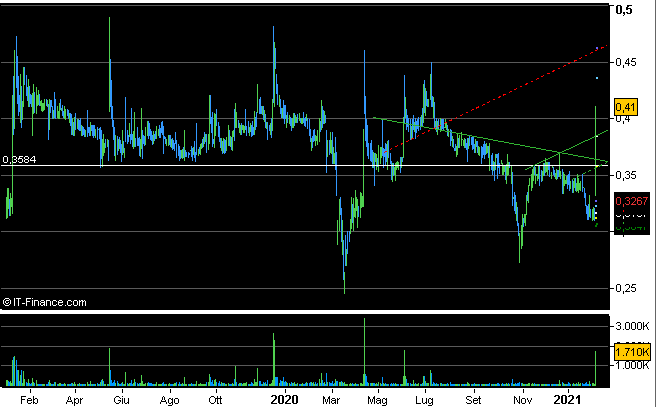656x407 pixels.
Task: Click the 0,3584 level label on left
Action: [18, 159]
